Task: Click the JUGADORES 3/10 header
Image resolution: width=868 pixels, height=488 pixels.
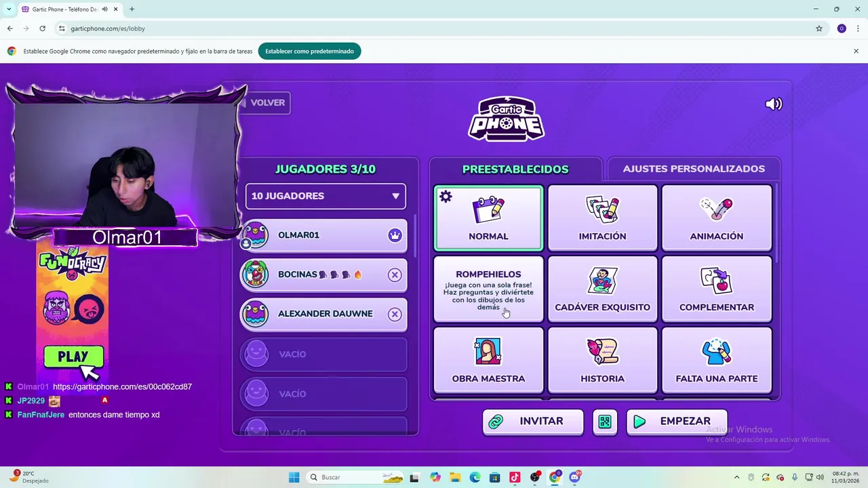Action: tap(325, 169)
